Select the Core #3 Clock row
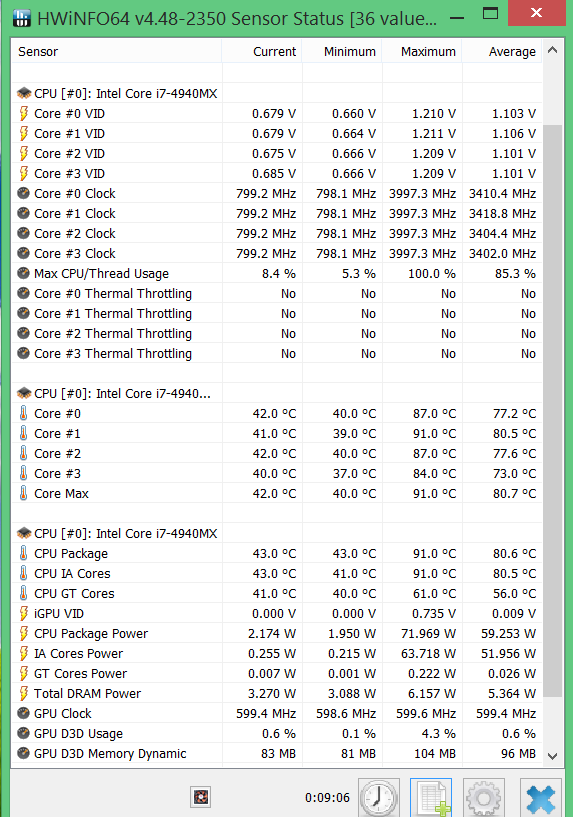573x817 pixels. [277, 253]
